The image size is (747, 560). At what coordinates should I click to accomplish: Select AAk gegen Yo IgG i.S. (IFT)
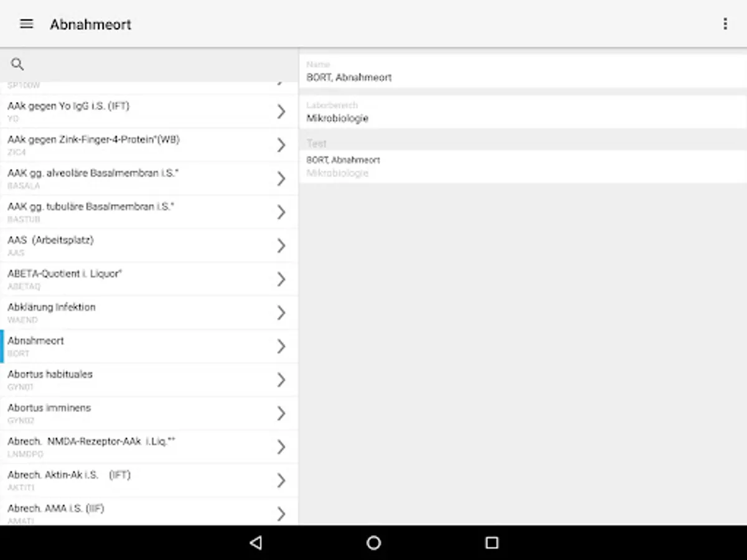(x=149, y=111)
